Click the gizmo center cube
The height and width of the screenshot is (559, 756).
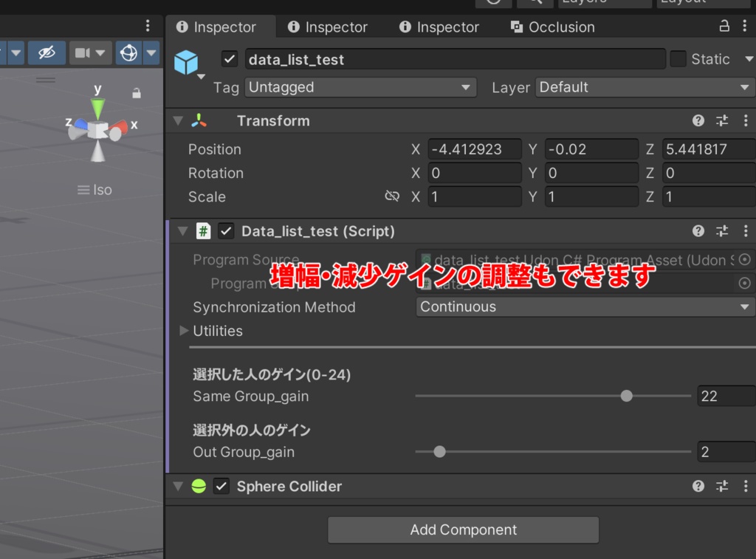point(100,130)
